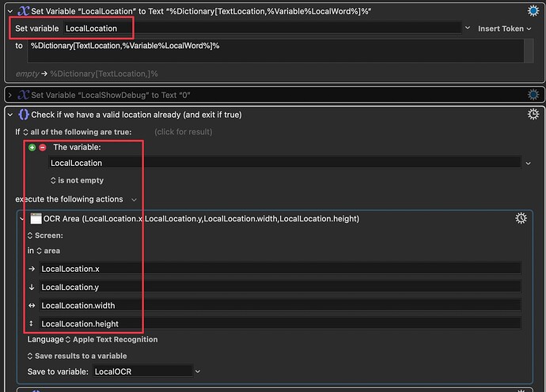Collapse the Set Variable LocalLocation action
This screenshot has height=392, width=546.
pyautogui.click(x=10, y=10)
